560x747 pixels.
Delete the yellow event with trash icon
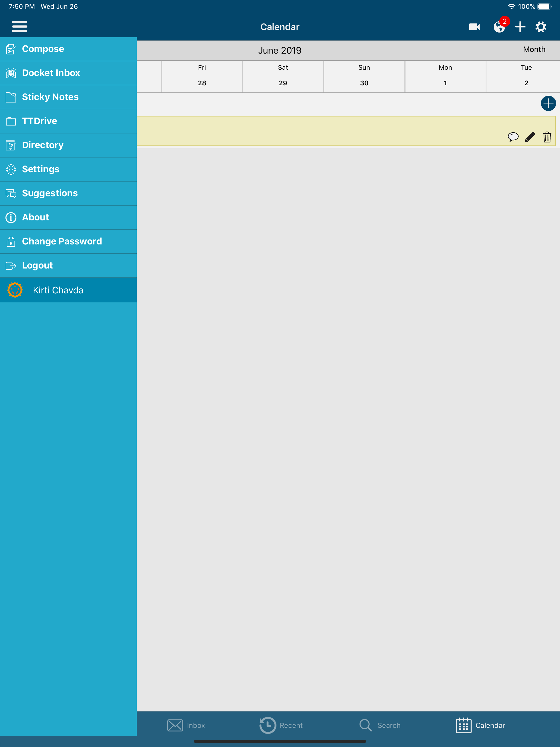547,137
